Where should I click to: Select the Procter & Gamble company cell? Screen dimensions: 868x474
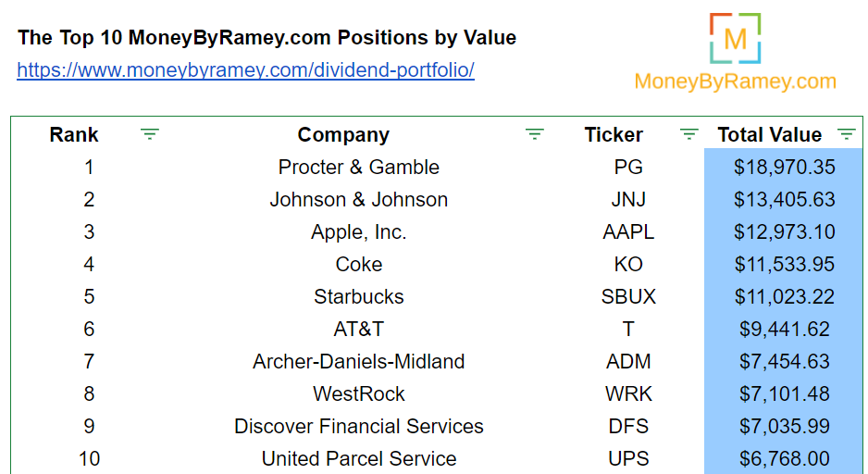[359, 168]
